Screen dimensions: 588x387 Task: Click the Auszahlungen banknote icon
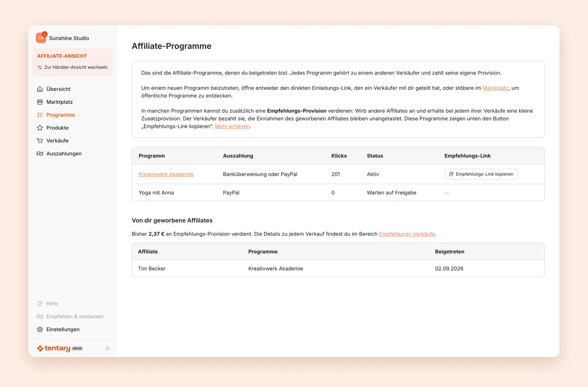[x=40, y=154]
